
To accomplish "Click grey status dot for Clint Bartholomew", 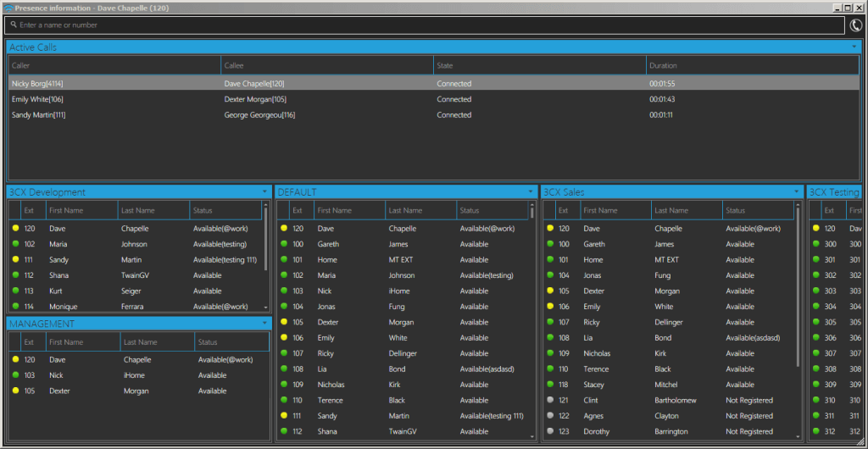I will (x=549, y=400).
